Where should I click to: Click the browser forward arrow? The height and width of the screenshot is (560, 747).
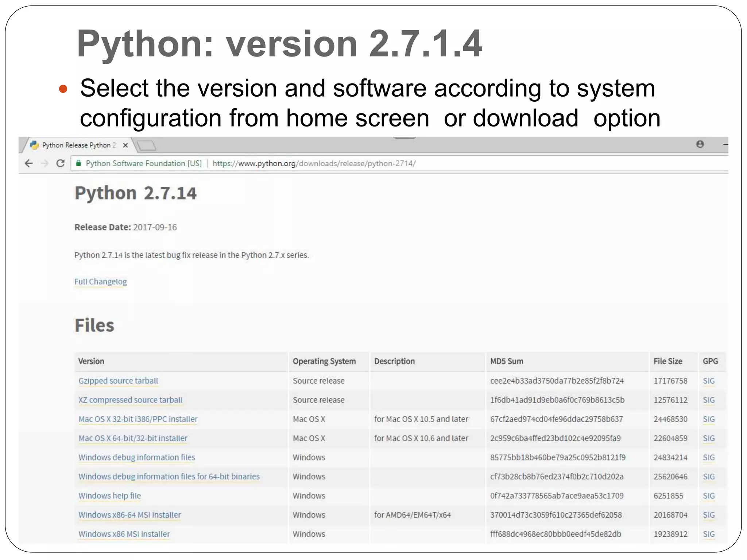click(44, 163)
